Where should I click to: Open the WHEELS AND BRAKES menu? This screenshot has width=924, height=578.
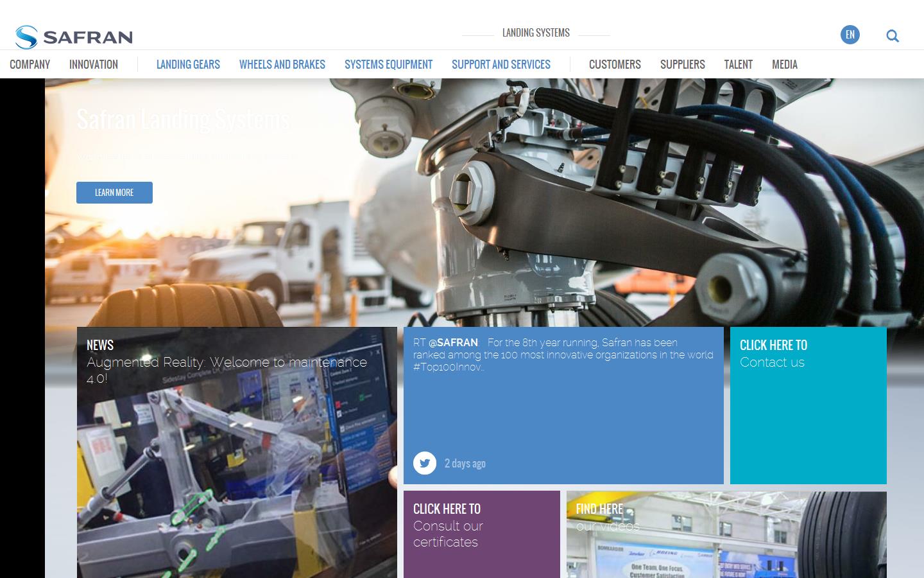coord(282,64)
